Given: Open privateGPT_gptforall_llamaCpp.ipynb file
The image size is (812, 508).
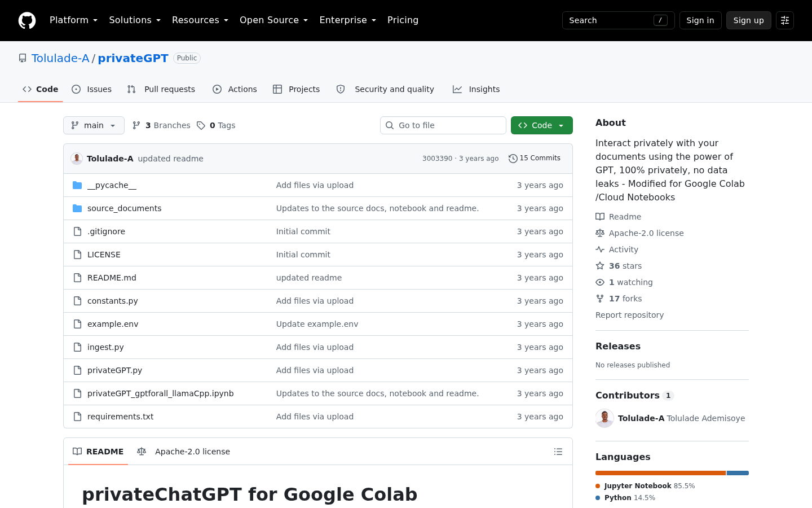Looking at the screenshot, I should [161, 393].
